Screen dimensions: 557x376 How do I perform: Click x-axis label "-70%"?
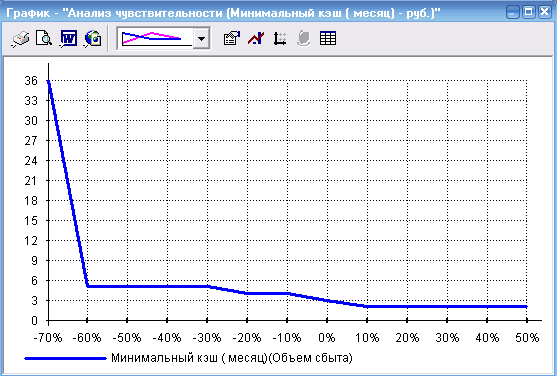point(48,338)
